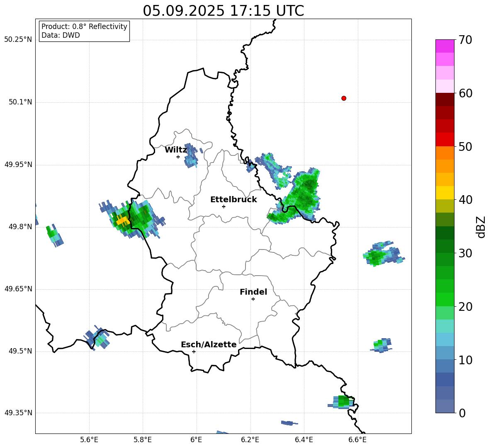
Task: Click the Wiltz location cross marker
Action: tap(178, 157)
